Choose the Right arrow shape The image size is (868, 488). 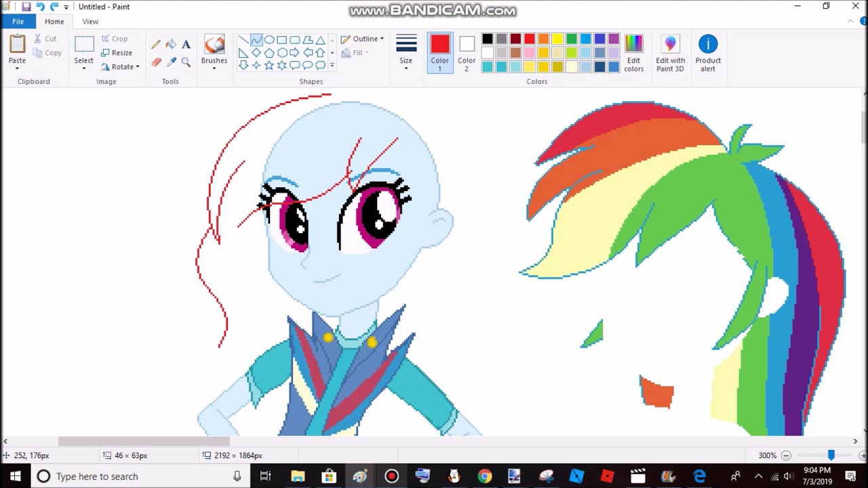point(295,53)
